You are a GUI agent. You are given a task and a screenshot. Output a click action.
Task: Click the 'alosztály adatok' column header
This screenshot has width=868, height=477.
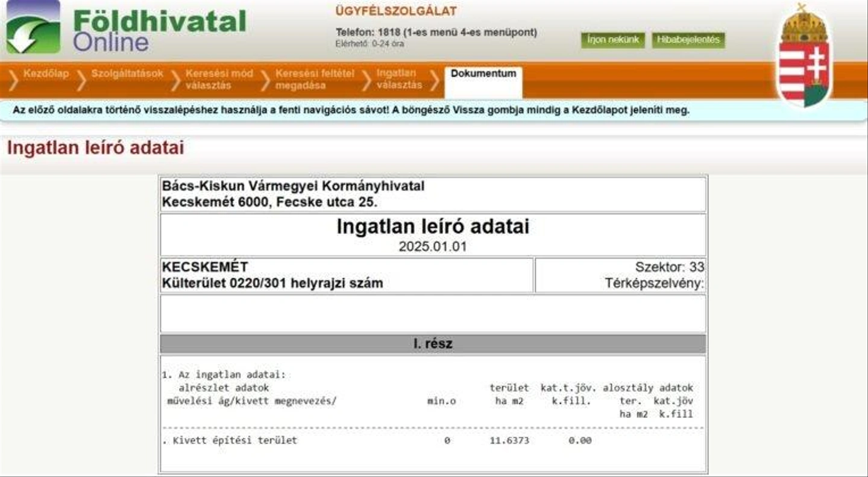tap(648, 388)
